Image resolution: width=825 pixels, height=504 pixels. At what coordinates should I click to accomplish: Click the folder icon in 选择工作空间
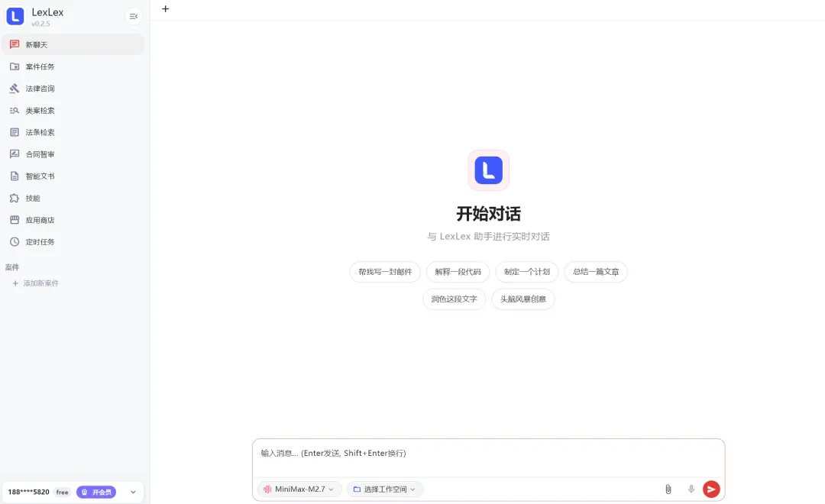357,489
